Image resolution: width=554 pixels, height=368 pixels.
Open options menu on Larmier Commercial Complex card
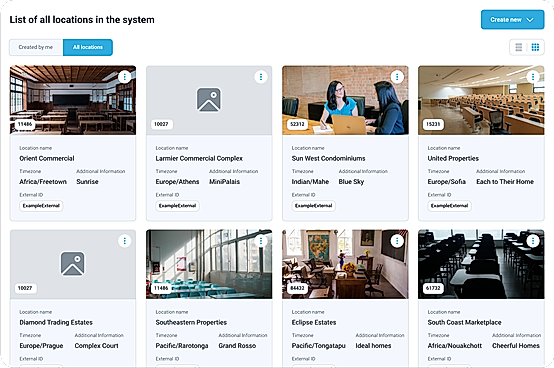[x=261, y=77]
